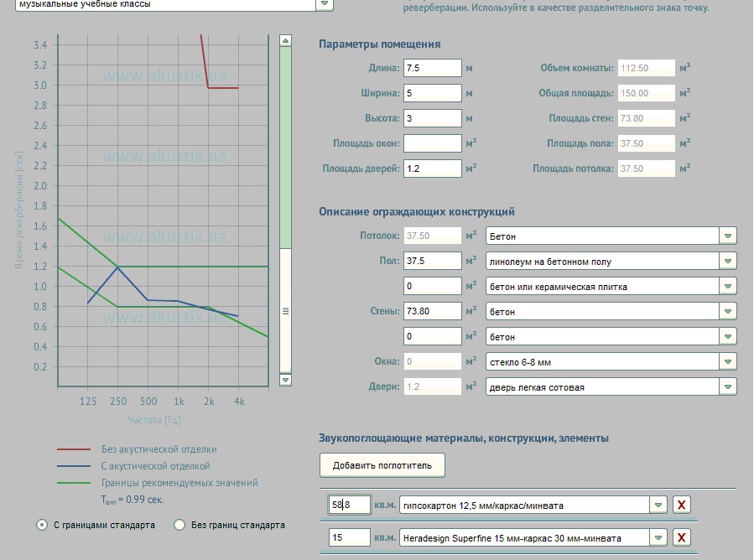Click 'Добавить поглотитель' button
This screenshot has height=560, width=754.
(x=382, y=464)
